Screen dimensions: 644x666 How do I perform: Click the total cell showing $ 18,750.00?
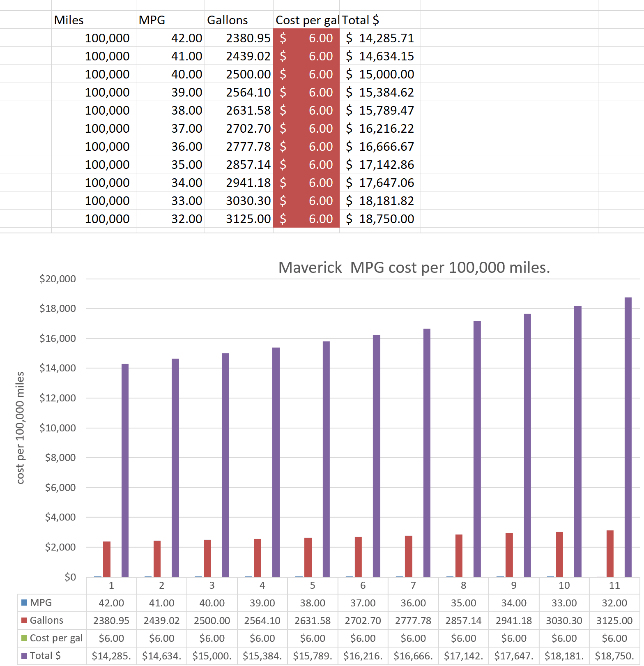pyautogui.click(x=380, y=219)
